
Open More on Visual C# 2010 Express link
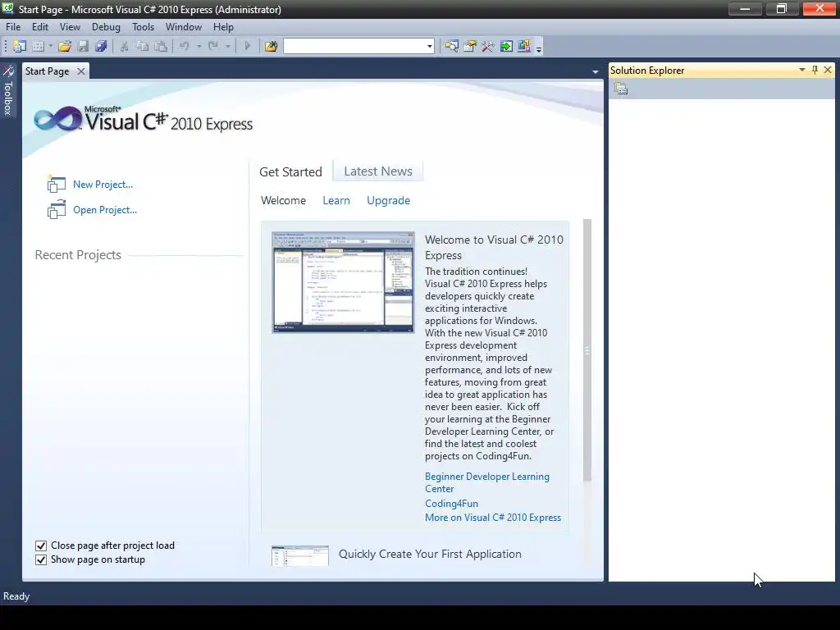click(493, 518)
